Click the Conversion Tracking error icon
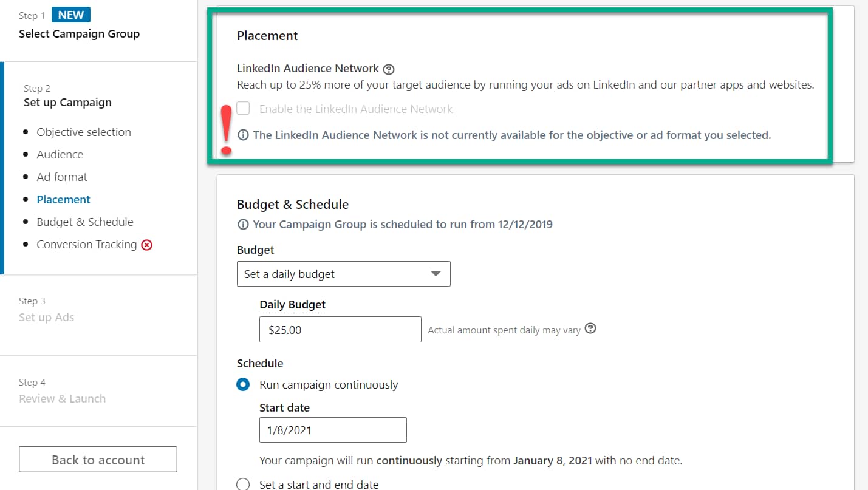The height and width of the screenshot is (490, 868). (x=146, y=245)
